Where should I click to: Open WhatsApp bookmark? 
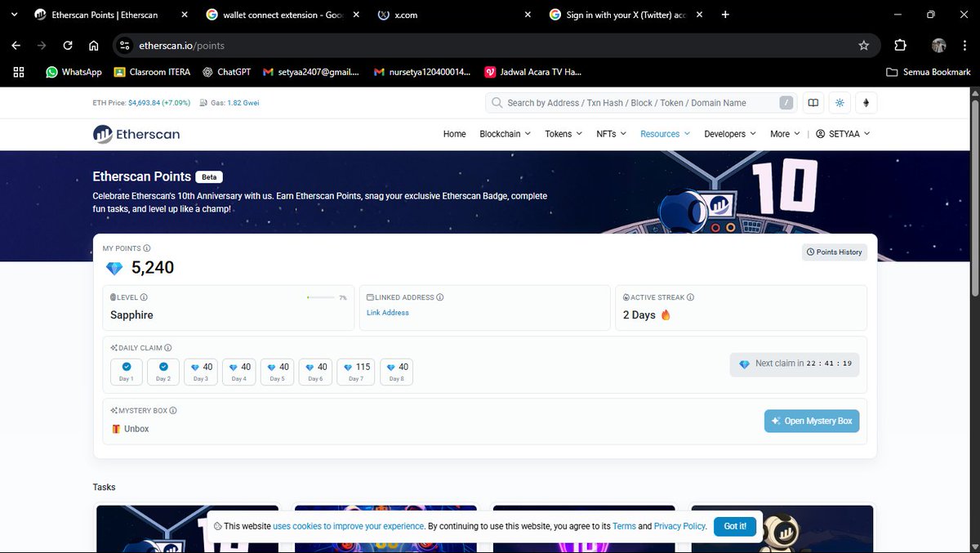73,72
